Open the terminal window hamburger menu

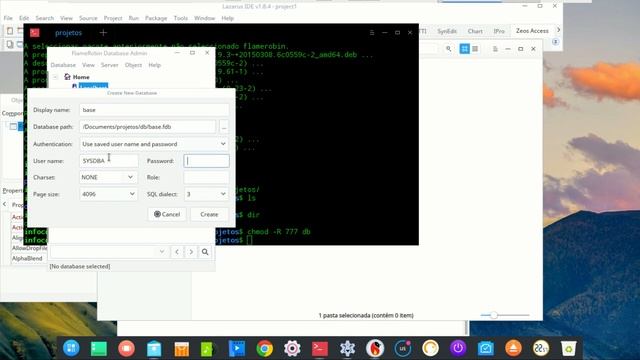(371, 33)
